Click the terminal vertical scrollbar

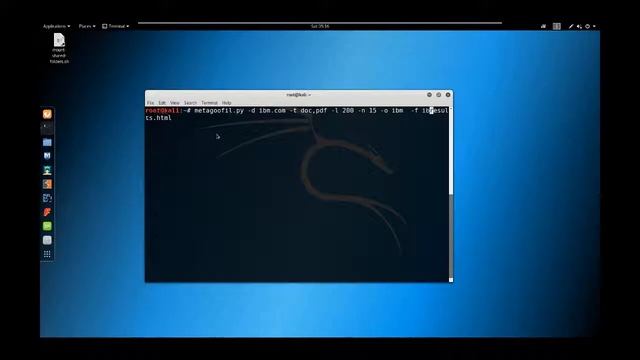451,194
